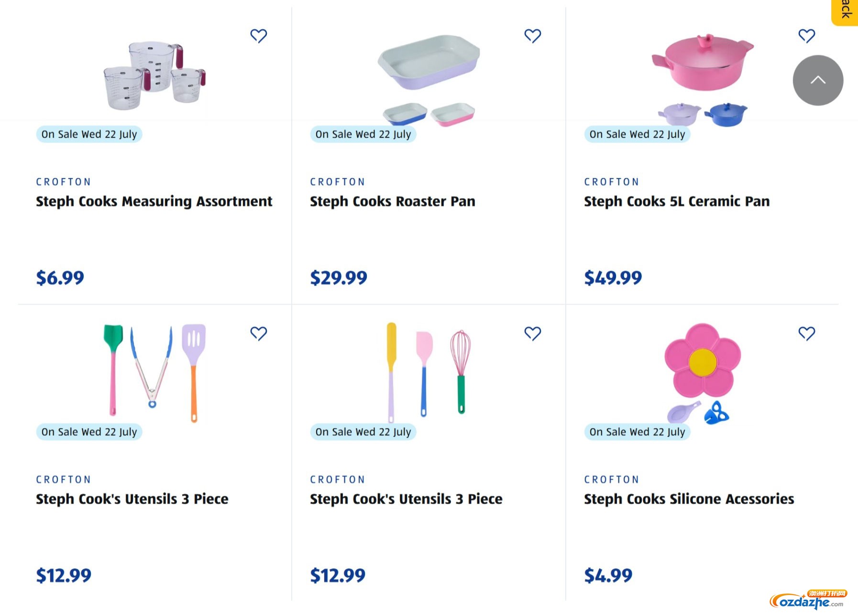
Task: Favorite the Steph Cooks Measuring Assortment heart
Action: [259, 36]
